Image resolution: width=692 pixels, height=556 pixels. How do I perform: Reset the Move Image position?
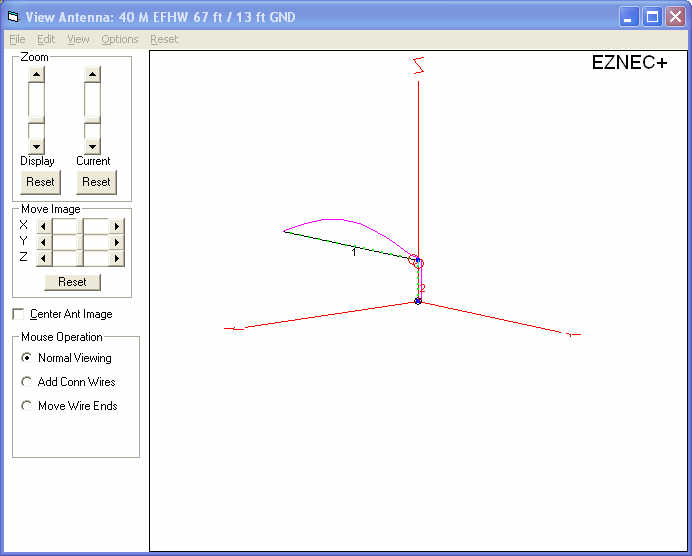(72, 282)
